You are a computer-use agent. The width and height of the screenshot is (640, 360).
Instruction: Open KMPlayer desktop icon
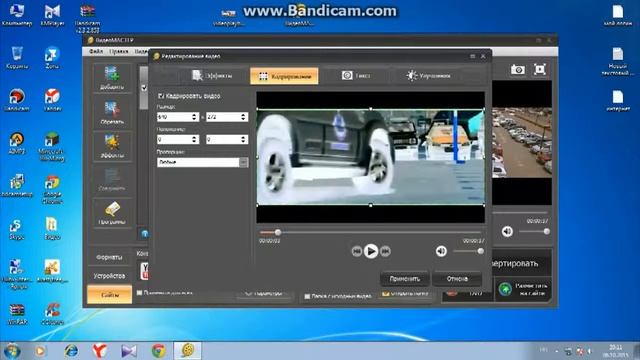[x=52, y=15]
